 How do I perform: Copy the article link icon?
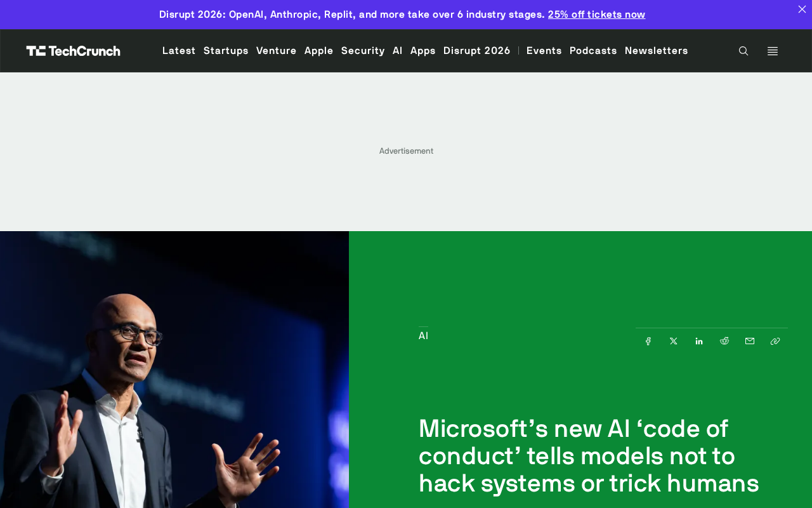(775, 341)
